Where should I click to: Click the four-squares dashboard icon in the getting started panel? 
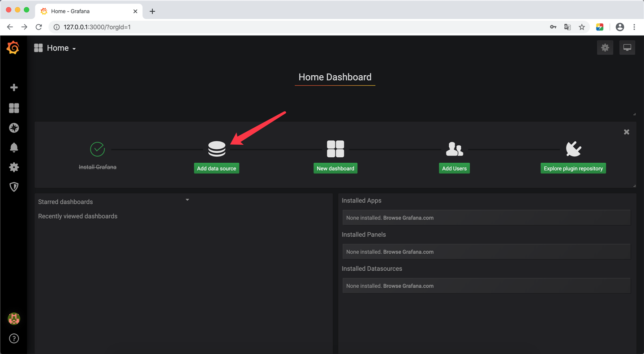click(x=335, y=149)
